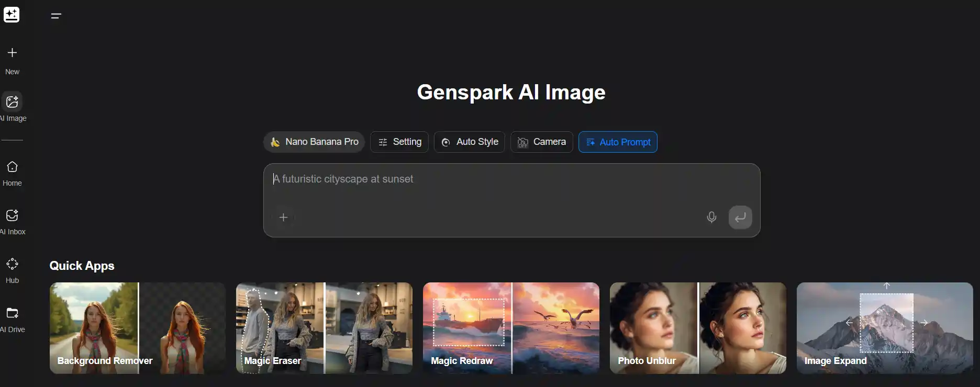Open the Setting options
This screenshot has width=980, height=387.
[399, 142]
